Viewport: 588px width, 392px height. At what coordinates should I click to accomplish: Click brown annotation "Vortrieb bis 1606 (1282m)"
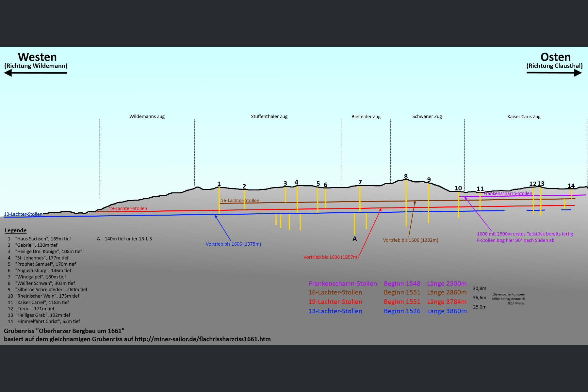click(411, 240)
